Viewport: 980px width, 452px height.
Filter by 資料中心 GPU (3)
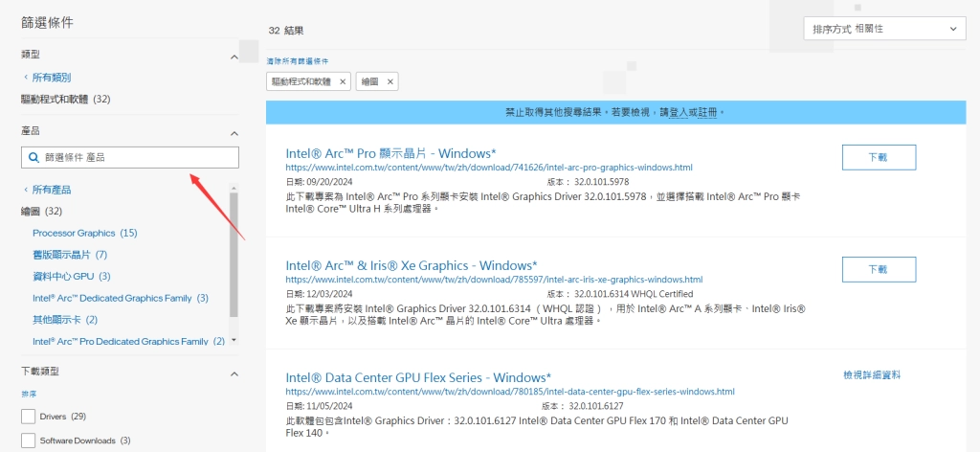pos(72,277)
